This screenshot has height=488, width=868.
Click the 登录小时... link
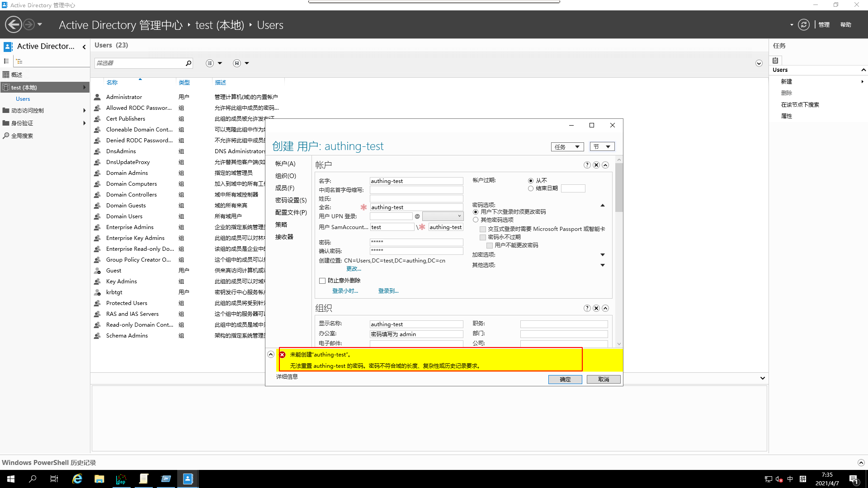[x=345, y=291]
